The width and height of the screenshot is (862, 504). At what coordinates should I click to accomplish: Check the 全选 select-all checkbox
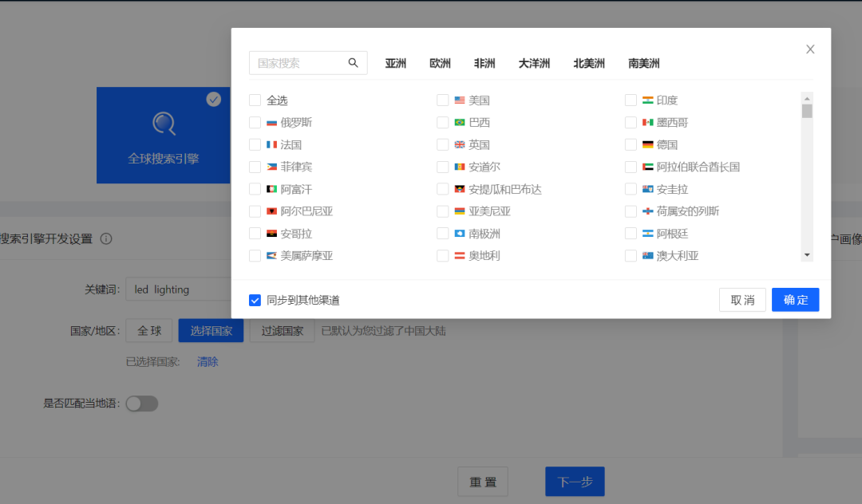(255, 100)
